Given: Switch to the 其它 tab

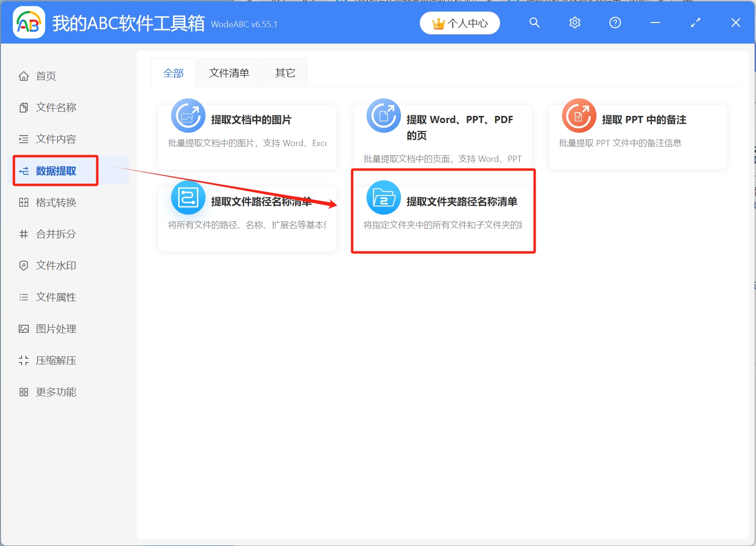Looking at the screenshot, I should click(285, 73).
